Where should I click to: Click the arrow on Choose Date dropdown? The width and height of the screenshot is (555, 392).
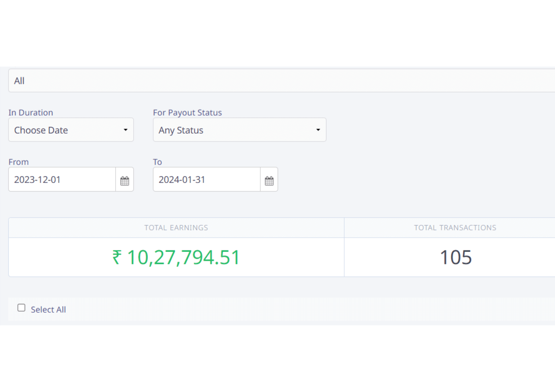tap(125, 130)
